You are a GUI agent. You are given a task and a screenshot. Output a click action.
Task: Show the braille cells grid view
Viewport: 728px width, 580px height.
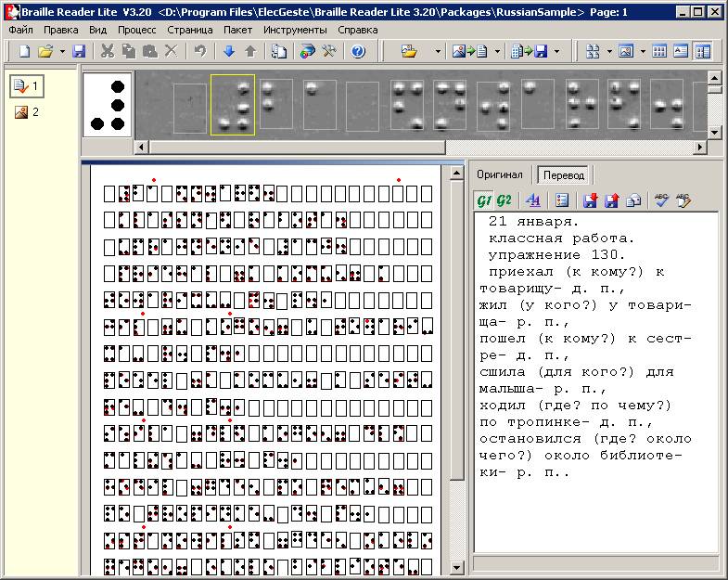coord(659,51)
